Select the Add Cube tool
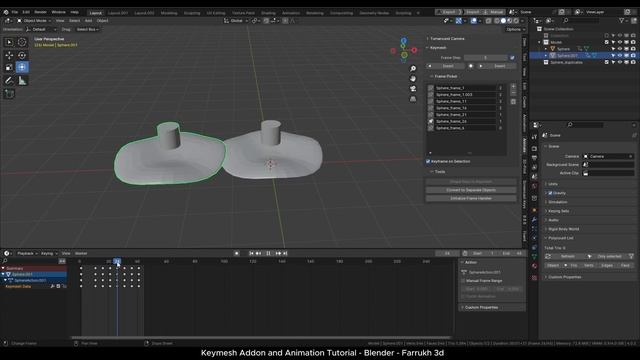The width and height of the screenshot is (640, 360). coord(9,94)
